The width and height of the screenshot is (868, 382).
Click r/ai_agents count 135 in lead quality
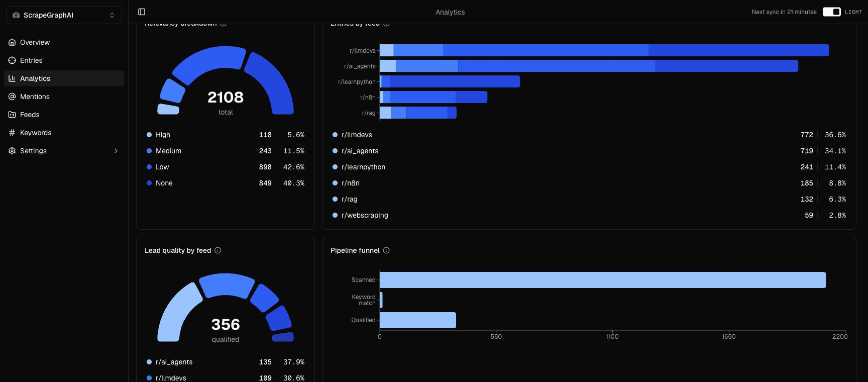point(265,362)
